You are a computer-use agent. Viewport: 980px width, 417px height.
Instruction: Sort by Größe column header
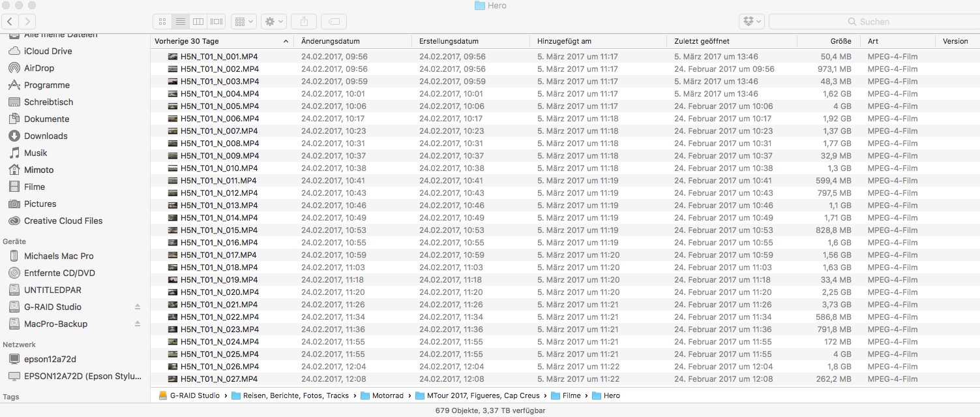click(840, 41)
